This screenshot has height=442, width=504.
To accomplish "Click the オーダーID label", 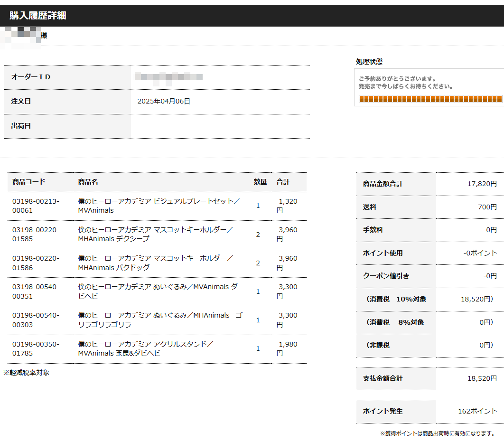I will point(30,77).
